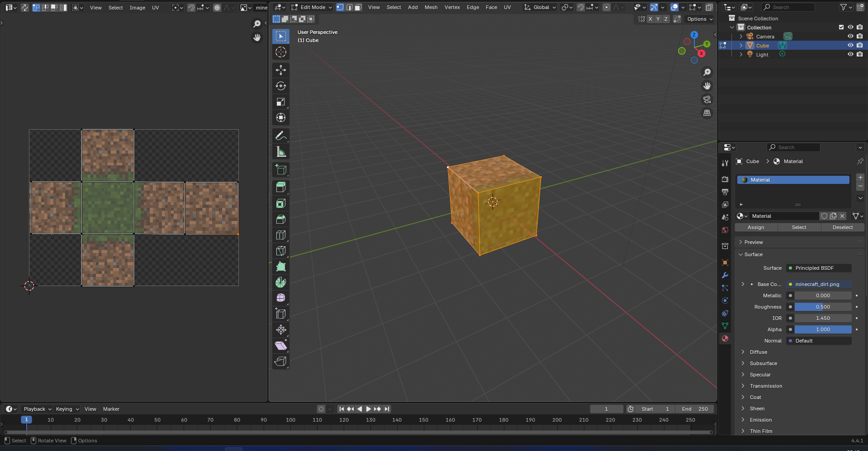Select the Rip Region tool
Image resolution: width=868 pixels, height=451 pixels.
click(281, 361)
